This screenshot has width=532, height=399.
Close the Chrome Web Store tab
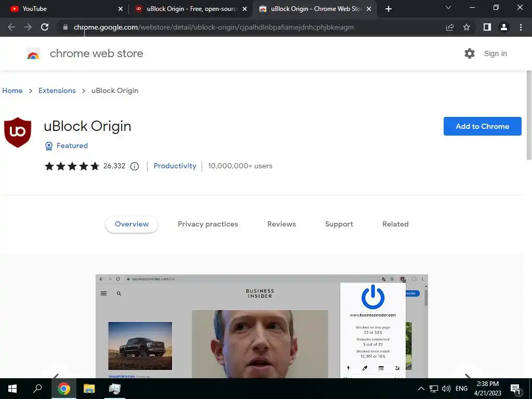click(369, 9)
